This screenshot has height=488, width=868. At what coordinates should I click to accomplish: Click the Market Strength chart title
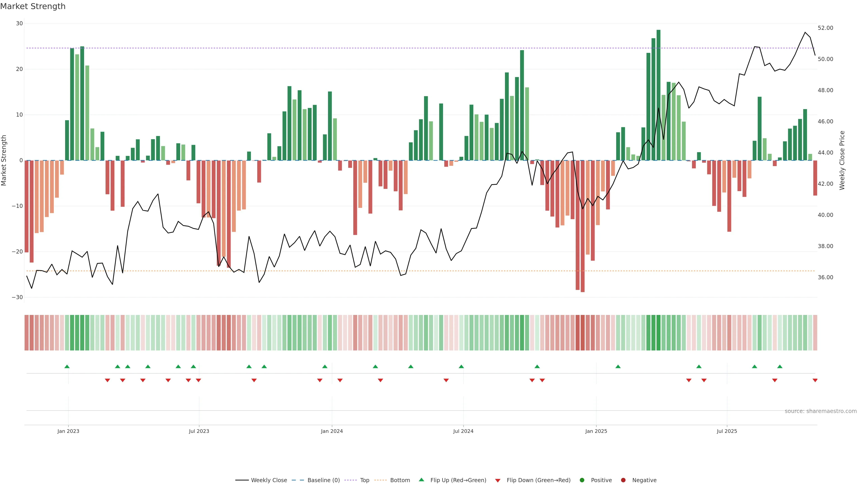pos(33,6)
